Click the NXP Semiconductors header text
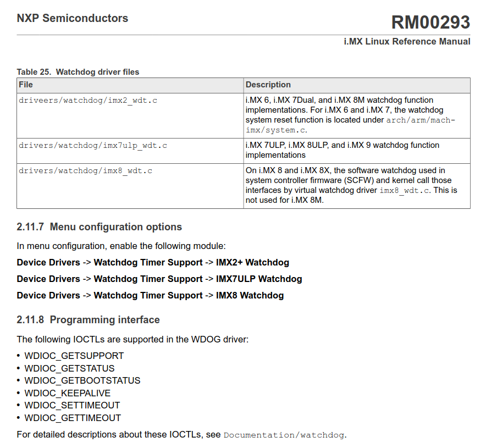 (x=72, y=18)
